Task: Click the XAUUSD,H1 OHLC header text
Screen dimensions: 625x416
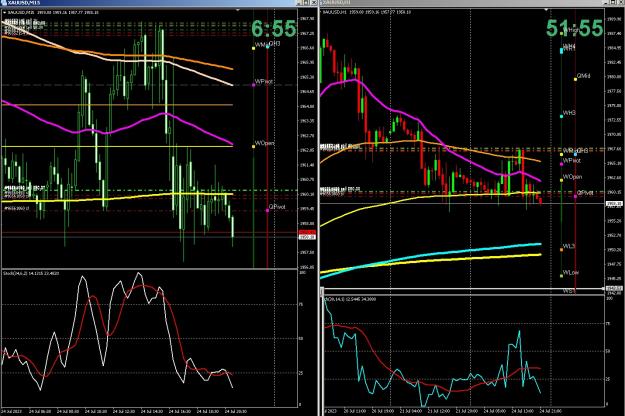Action: tap(366, 12)
